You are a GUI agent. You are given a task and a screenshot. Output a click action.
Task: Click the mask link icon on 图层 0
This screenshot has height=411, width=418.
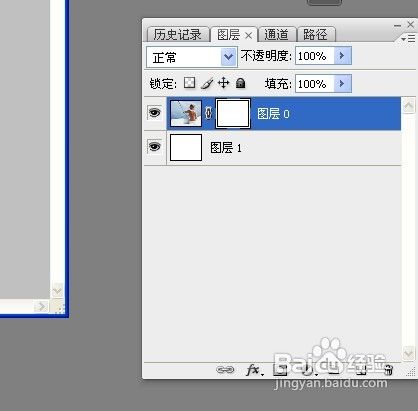point(208,113)
